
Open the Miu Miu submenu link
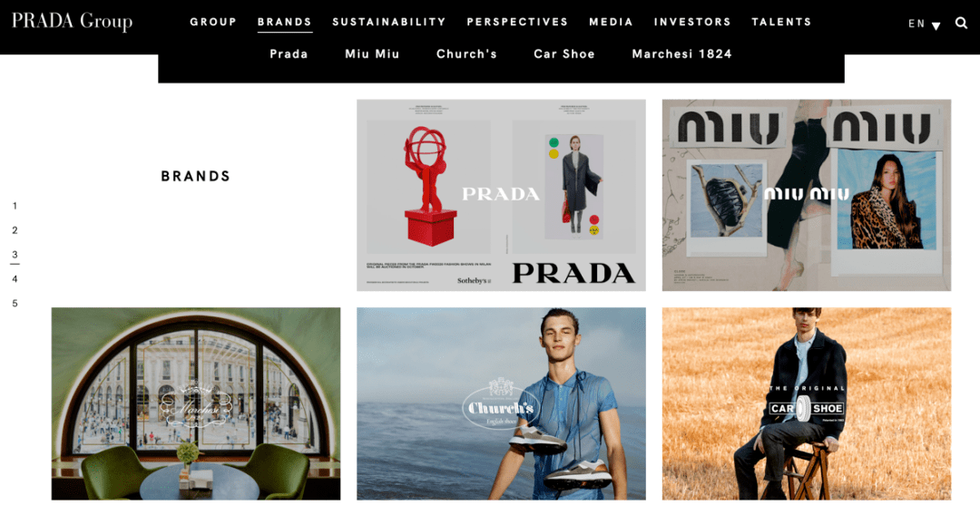click(373, 53)
